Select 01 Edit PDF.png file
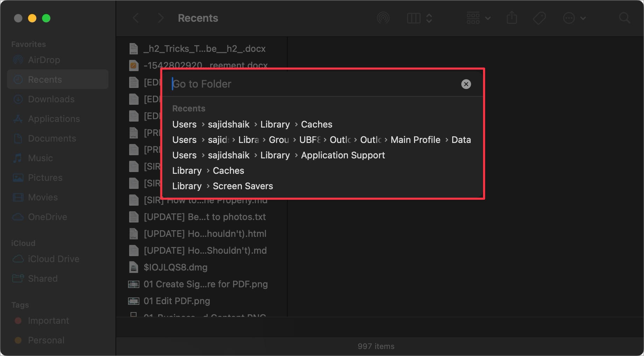This screenshot has height=356, width=644. 176,301
